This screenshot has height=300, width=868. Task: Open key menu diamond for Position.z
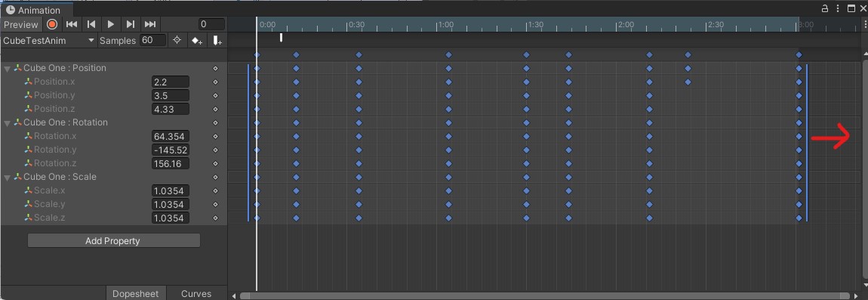[216, 110]
